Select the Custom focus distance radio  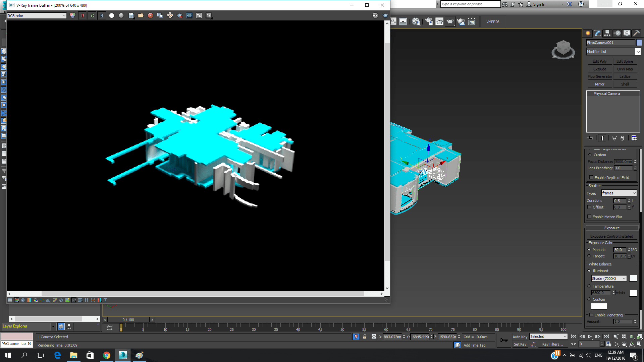click(x=590, y=155)
